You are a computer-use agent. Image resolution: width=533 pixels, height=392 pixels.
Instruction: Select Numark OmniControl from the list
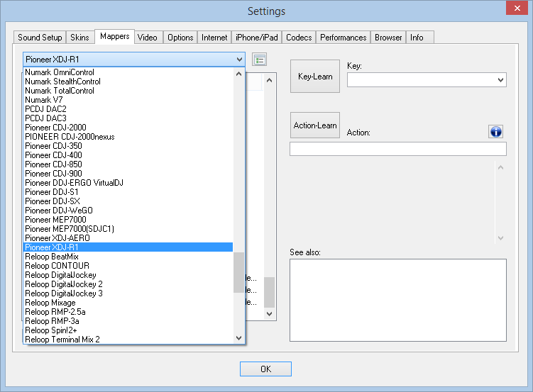tap(128, 72)
